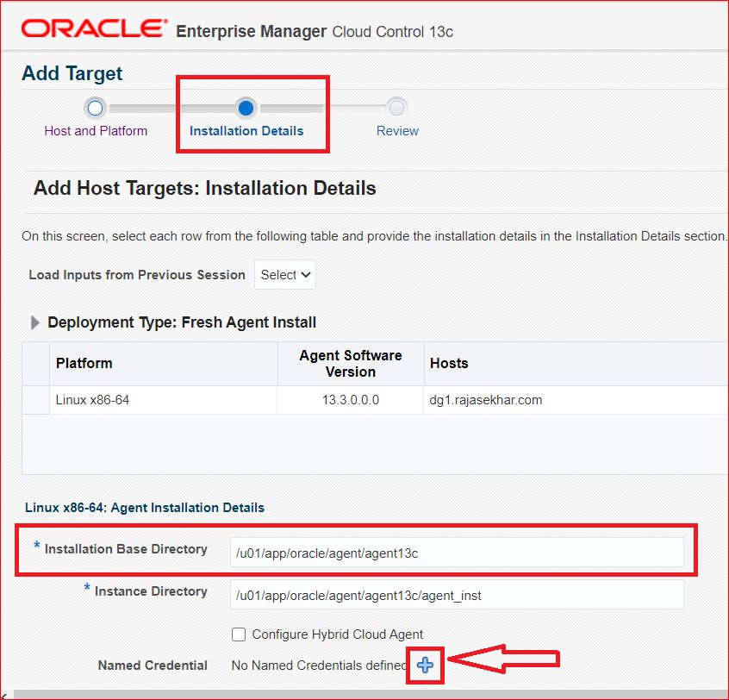Click the Oracle logo

(x=93, y=30)
